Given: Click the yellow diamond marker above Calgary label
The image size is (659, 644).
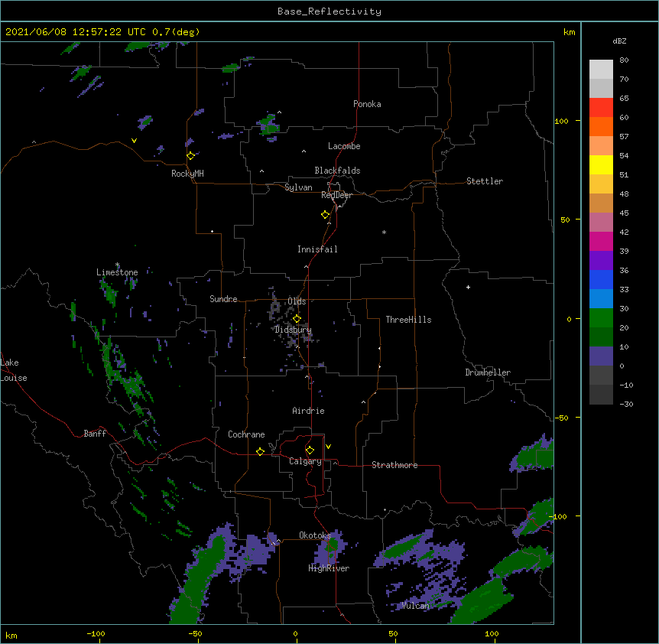Looking at the screenshot, I should pyautogui.click(x=310, y=450).
